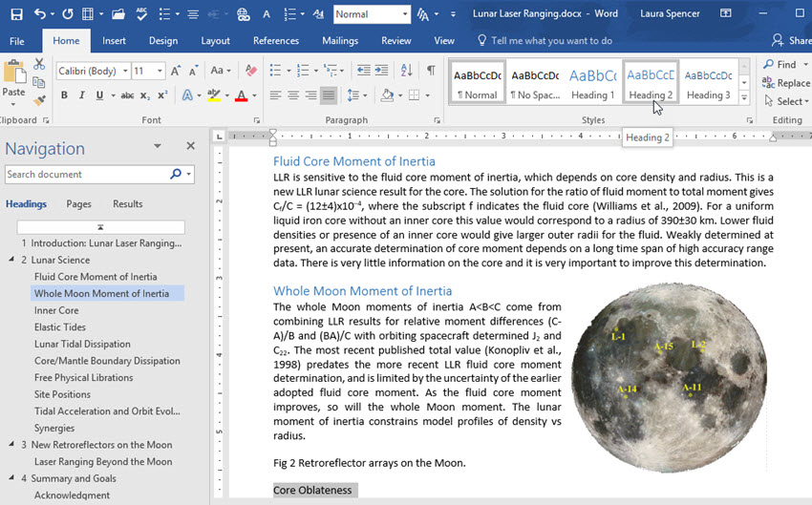Screen dimensions: 812x505
Task: Apply the Heading 2 style from gallery
Action: click(651, 82)
